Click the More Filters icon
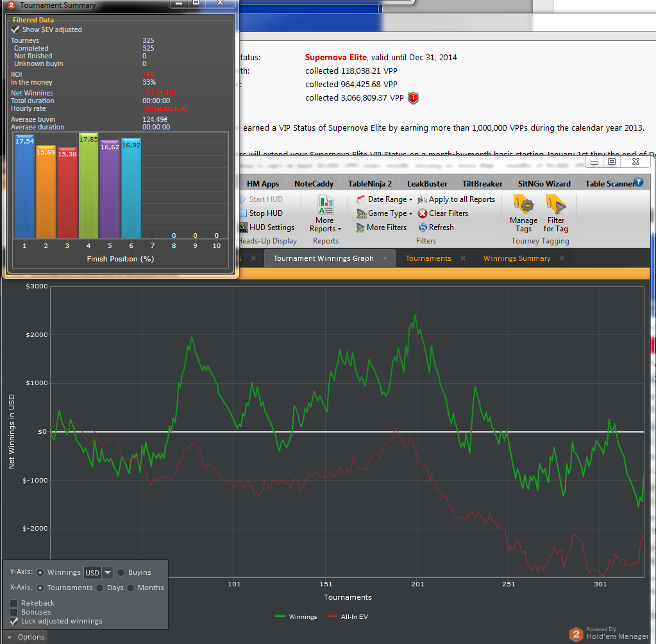656x644 pixels. point(360,227)
